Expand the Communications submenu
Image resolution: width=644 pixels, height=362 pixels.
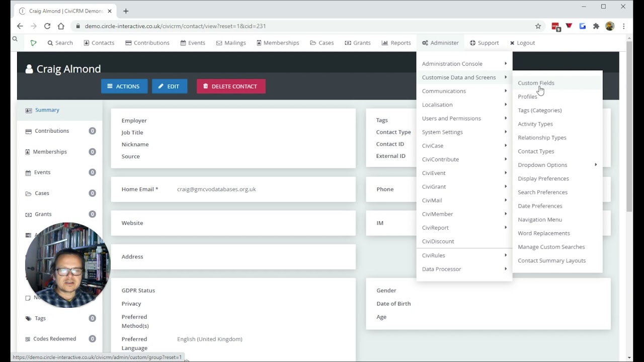point(464,91)
